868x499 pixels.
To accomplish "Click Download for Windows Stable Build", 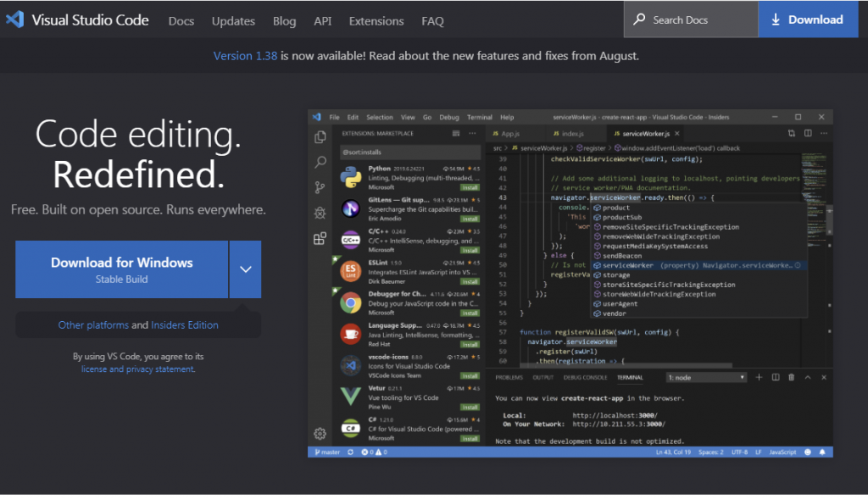I will (x=122, y=269).
